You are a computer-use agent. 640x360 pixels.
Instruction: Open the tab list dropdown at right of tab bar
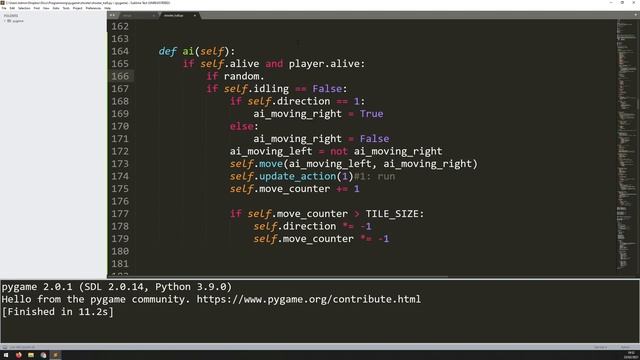pos(636,15)
